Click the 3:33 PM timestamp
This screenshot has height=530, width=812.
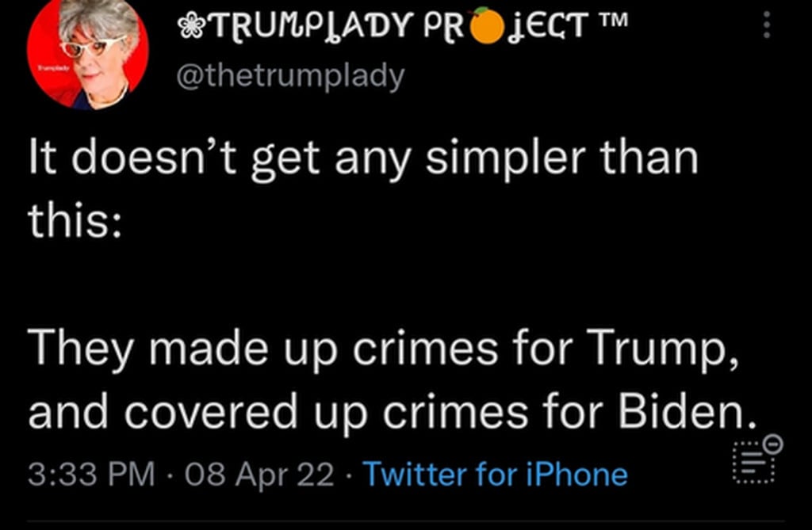pos(91,475)
